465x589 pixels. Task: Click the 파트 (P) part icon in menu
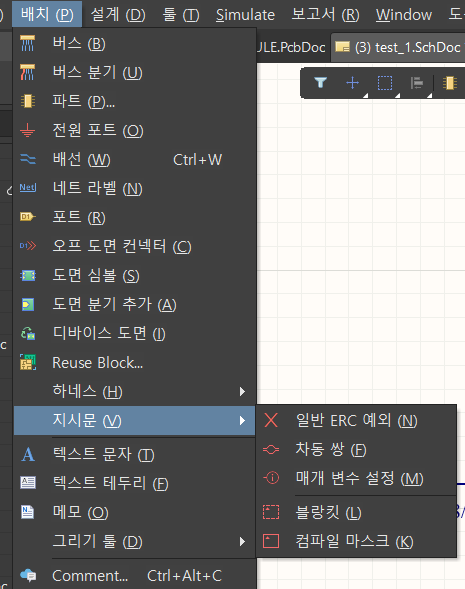[27, 101]
